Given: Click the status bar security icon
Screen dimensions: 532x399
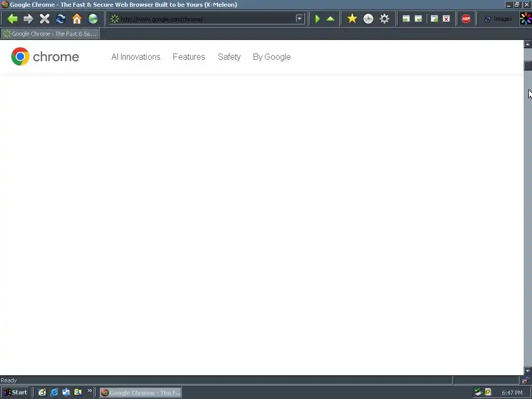Looking at the screenshot, I should click(x=526, y=380).
